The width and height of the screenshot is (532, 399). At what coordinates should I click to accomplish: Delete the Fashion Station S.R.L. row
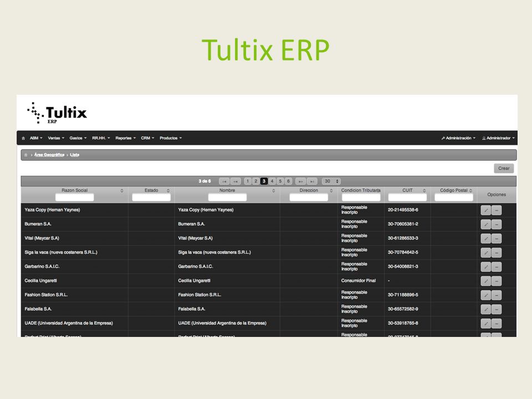click(x=497, y=295)
